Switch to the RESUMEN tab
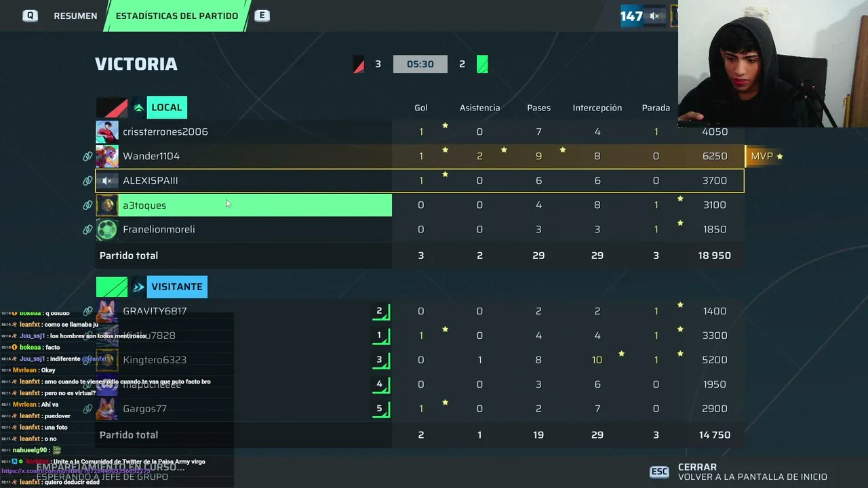This screenshot has height=488, width=868. (75, 16)
